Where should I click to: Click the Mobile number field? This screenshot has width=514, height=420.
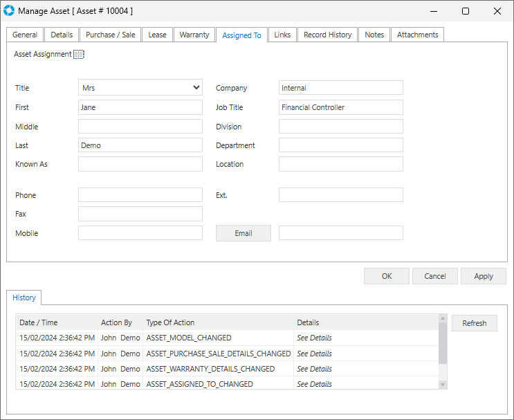[x=140, y=233]
